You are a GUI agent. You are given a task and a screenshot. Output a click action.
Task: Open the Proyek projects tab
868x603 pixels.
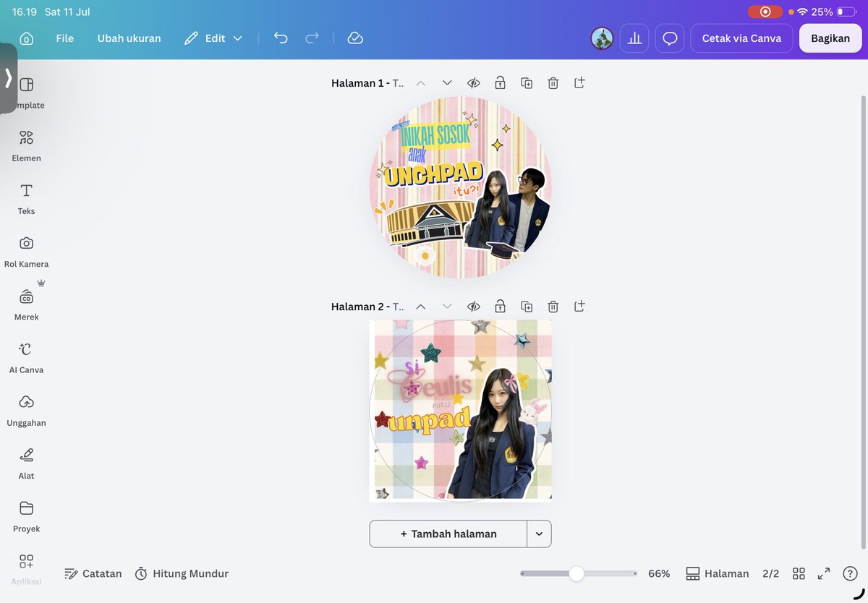pyautogui.click(x=27, y=516)
